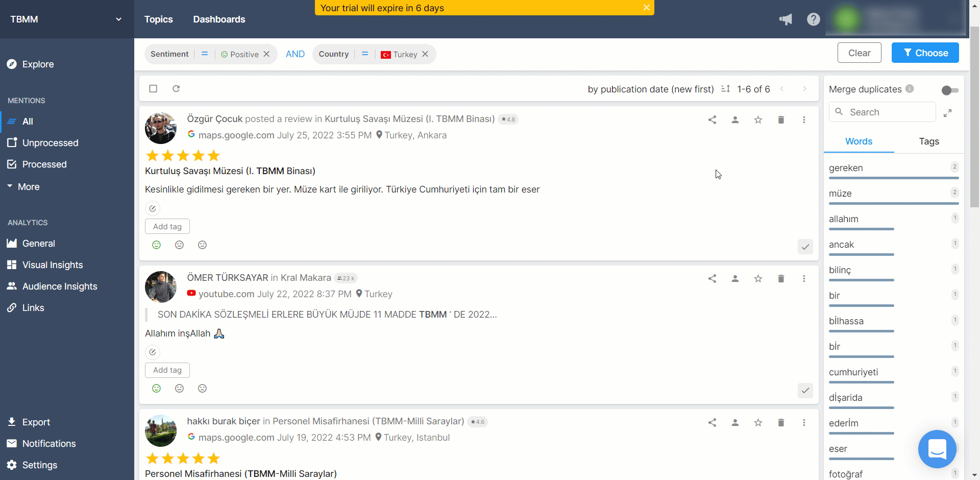Tick the select-all mentions checkbox
This screenshot has height=480, width=980.
[153, 88]
